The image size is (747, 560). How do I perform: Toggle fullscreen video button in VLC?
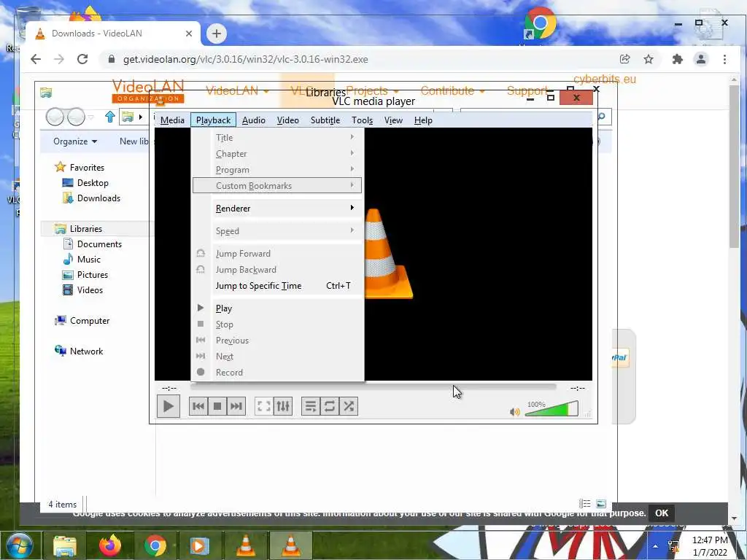click(264, 406)
